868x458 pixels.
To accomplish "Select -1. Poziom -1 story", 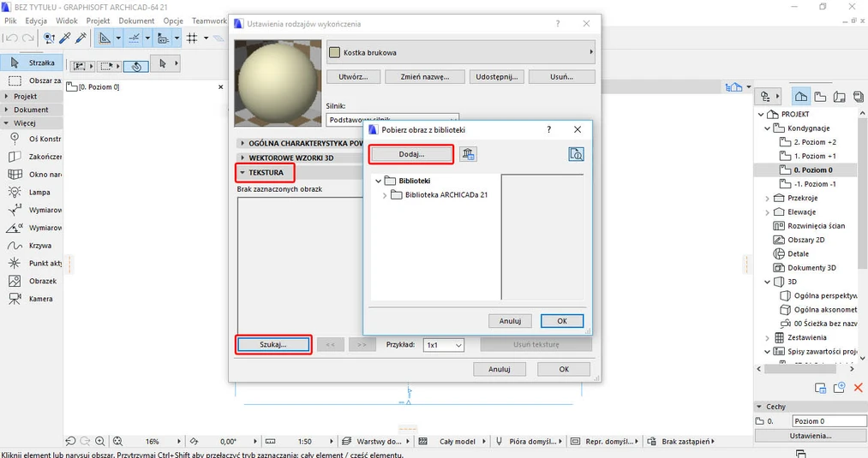I will (x=815, y=184).
